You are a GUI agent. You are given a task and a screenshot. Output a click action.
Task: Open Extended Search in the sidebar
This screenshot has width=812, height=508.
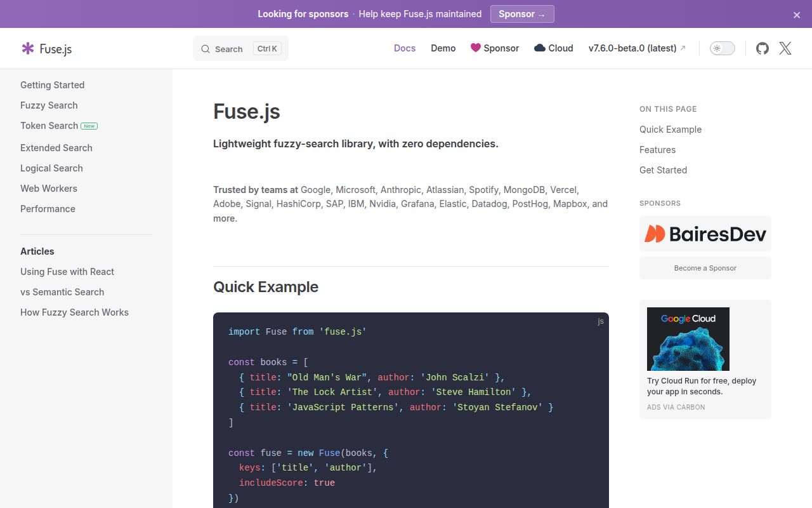[x=56, y=148]
